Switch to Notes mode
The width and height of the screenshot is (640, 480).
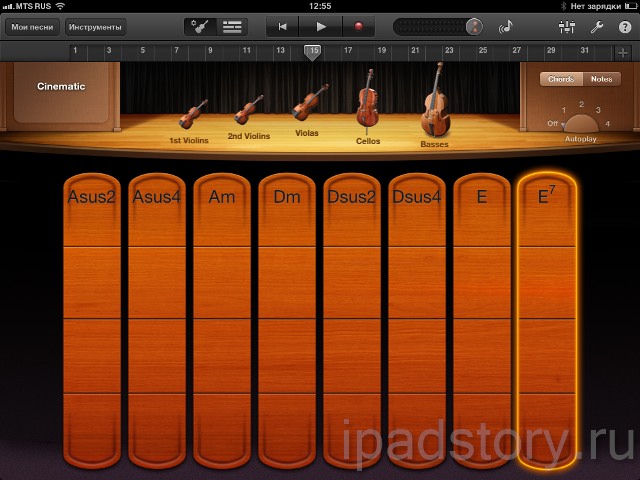(602, 79)
